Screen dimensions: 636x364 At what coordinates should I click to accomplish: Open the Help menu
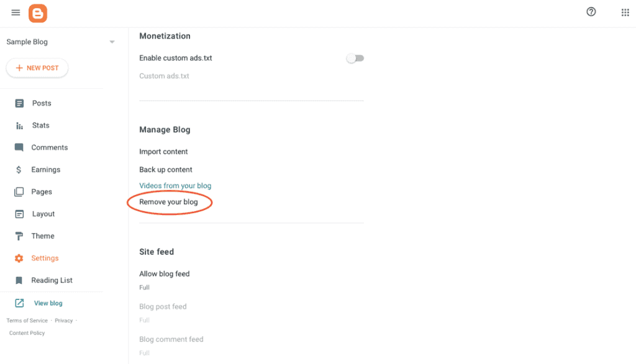(x=591, y=12)
